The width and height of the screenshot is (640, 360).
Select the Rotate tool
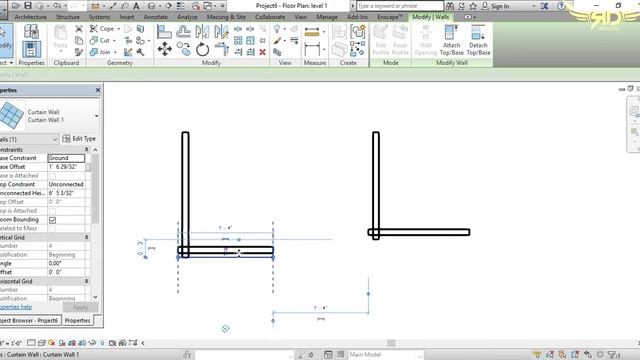coord(202,50)
